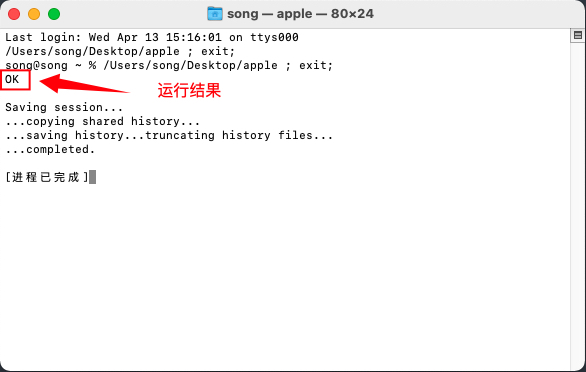Click the 'Saving session...' line
Screen dimensions: 586x372
click(x=64, y=108)
